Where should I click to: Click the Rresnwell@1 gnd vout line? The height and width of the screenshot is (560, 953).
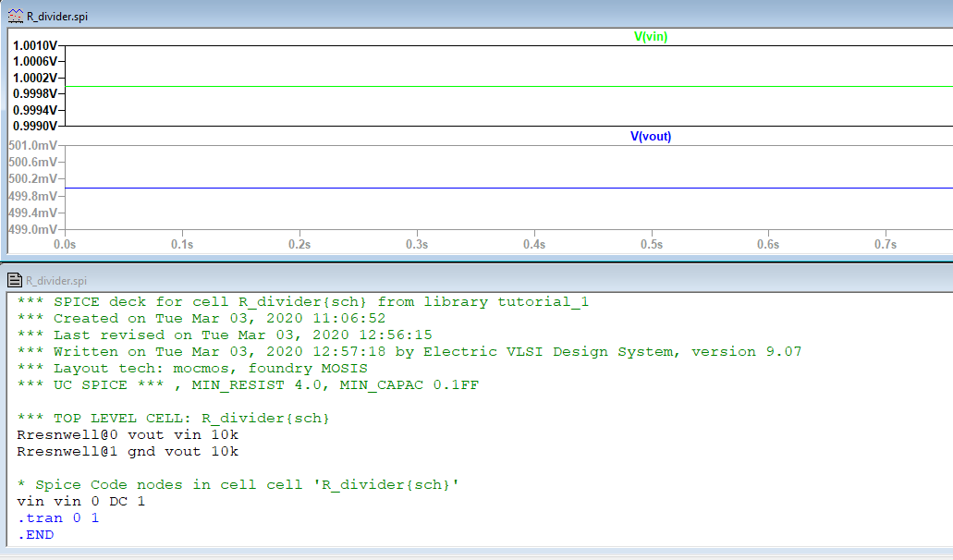click(x=128, y=452)
